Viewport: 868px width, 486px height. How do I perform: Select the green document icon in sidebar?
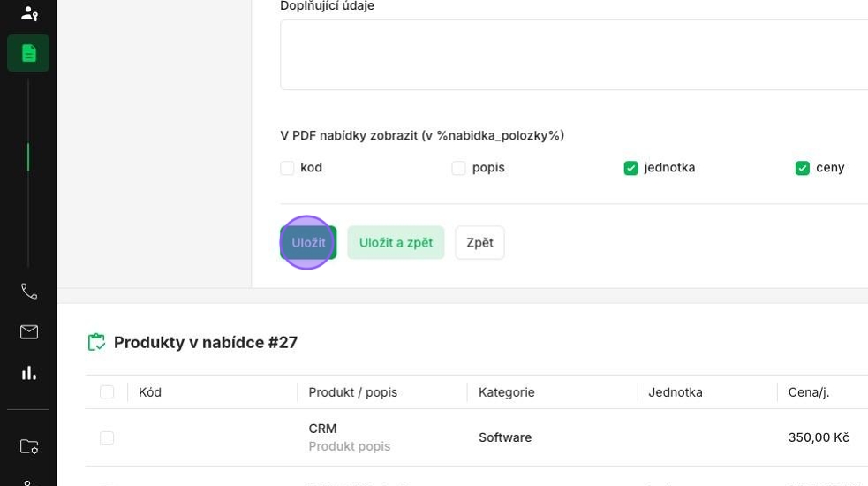pyautogui.click(x=28, y=53)
